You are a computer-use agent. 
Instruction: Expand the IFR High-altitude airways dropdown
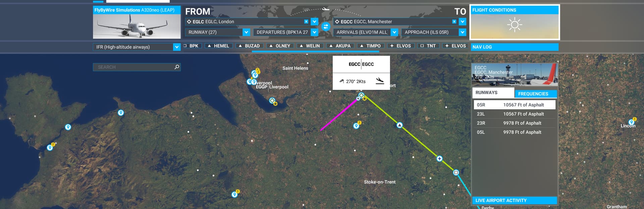(177, 47)
